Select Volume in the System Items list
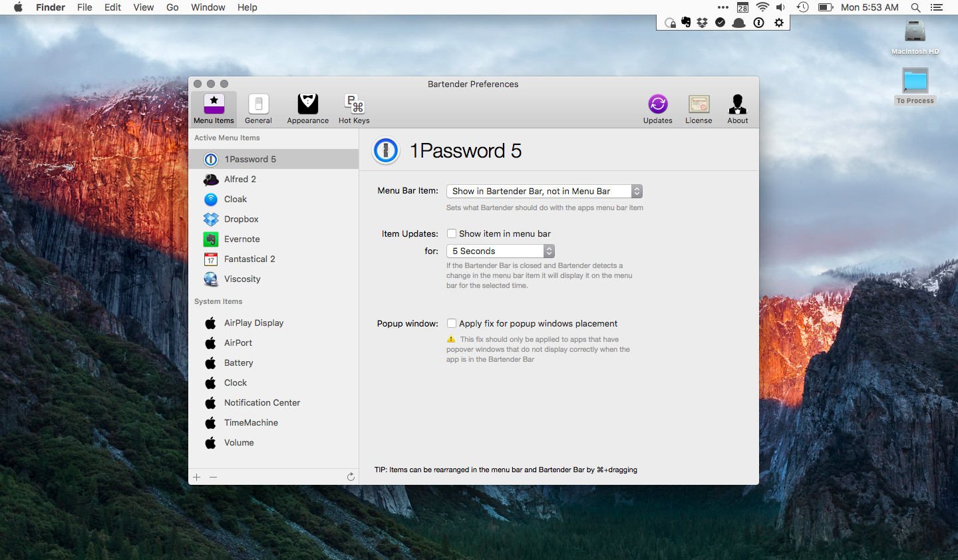Image resolution: width=958 pixels, height=560 pixels. click(x=273, y=442)
